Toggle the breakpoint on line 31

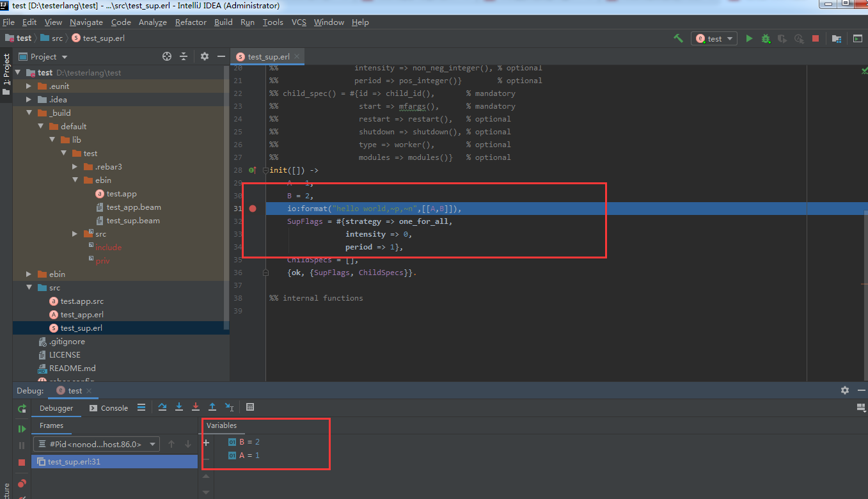[253, 208]
